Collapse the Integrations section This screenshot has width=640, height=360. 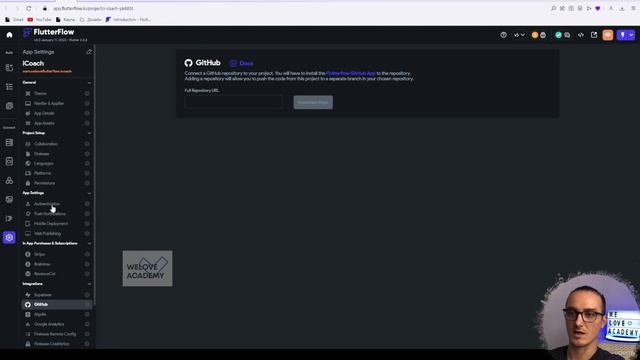coord(89,284)
